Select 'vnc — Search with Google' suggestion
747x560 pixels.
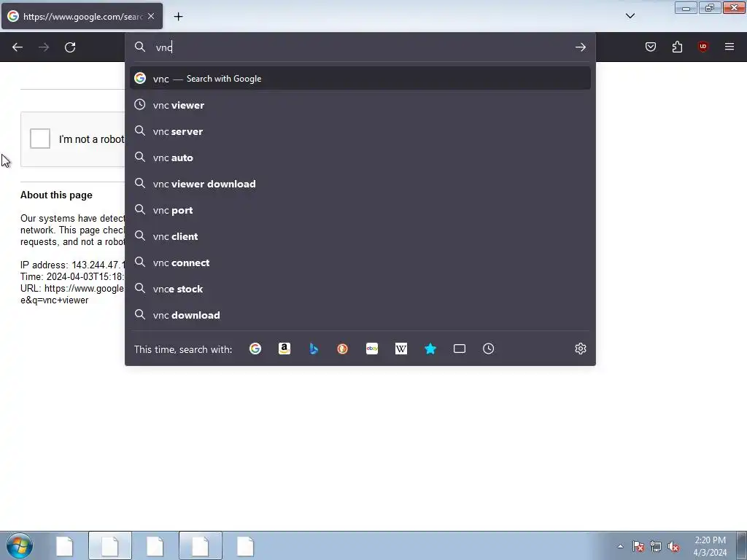(360, 78)
